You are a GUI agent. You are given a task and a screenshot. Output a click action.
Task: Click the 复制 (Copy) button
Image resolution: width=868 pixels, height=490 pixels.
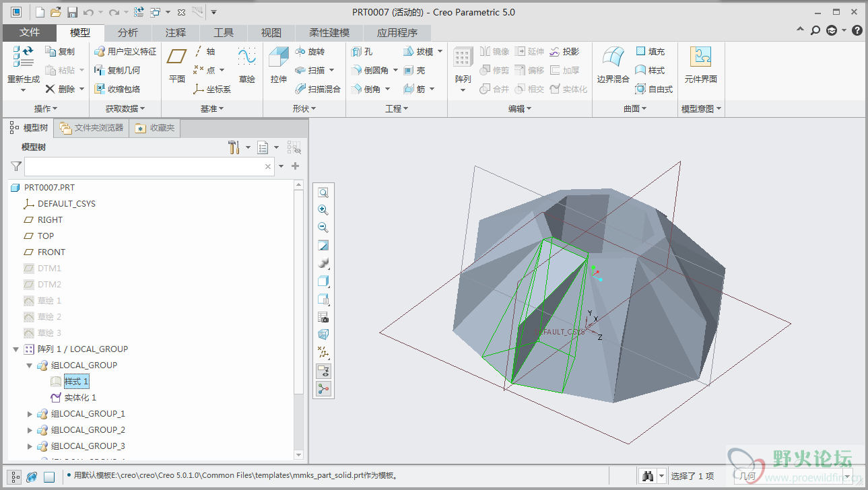click(61, 52)
